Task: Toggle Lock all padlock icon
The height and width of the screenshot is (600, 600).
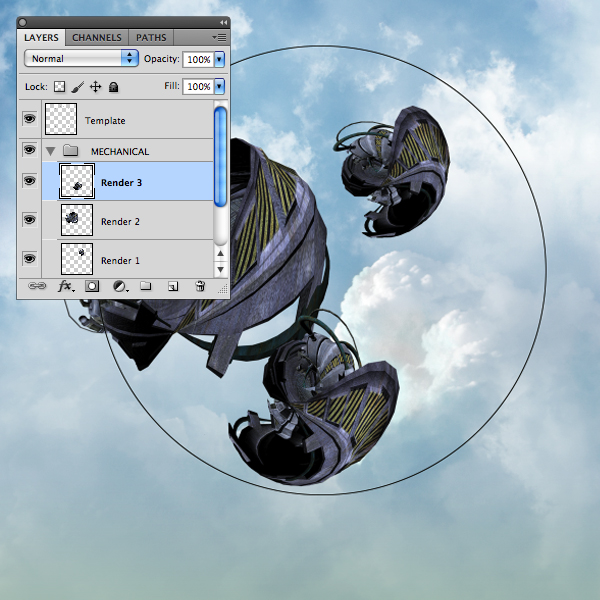Action: (x=113, y=87)
